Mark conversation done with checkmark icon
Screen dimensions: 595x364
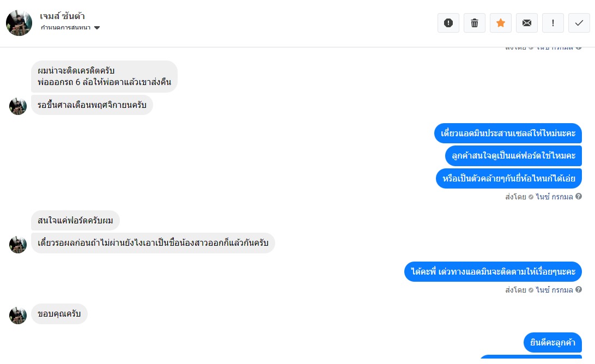click(579, 23)
